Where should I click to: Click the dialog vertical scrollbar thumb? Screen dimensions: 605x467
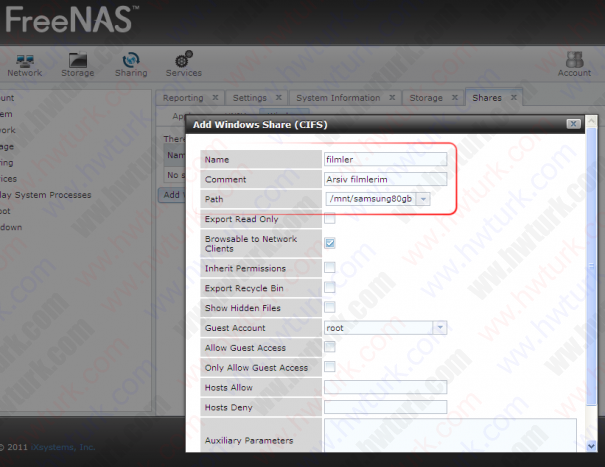pos(591,266)
